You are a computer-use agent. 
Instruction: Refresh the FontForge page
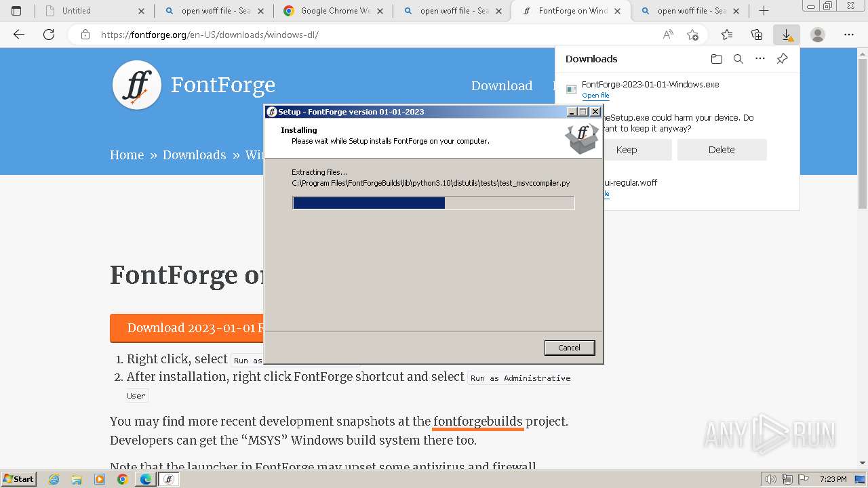pos(49,35)
